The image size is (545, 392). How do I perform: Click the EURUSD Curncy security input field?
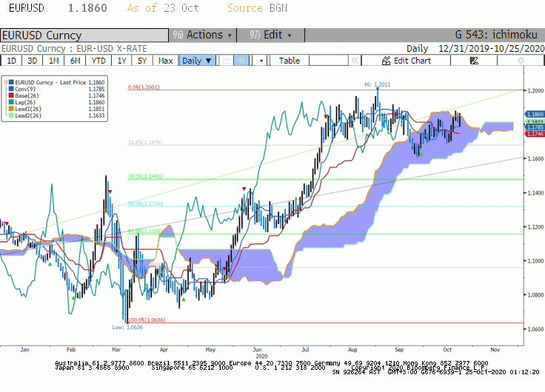pyautogui.click(x=84, y=35)
